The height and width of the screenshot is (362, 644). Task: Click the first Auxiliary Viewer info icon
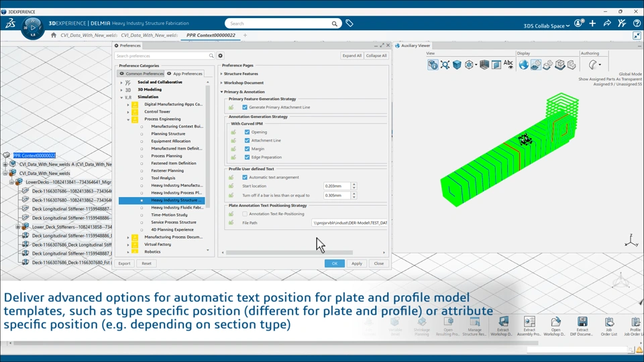pos(433,65)
